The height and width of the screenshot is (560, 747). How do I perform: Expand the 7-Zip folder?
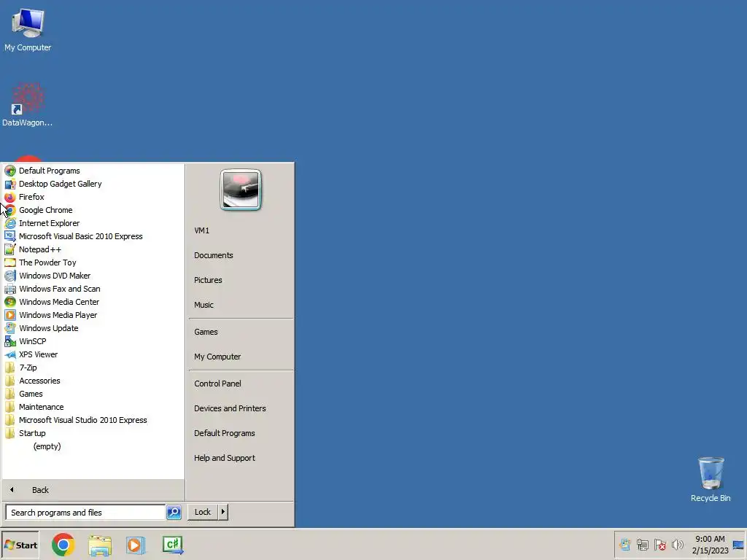[93, 367]
